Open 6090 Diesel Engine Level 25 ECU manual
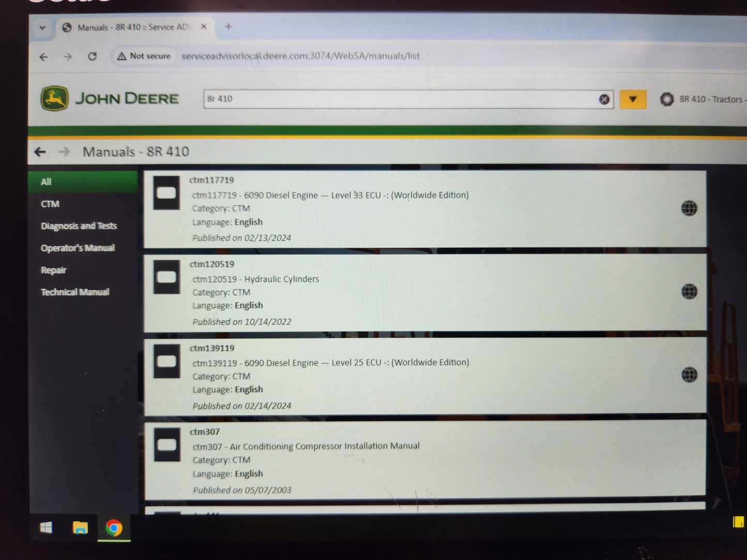Screen dimensions: 747x560 pyautogui.click(x=331, y=363)
